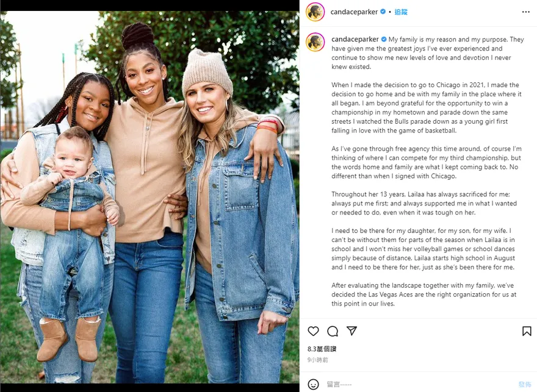Click the faded post button beside comment field
Screen dimensions: 537x392
click(525, 385)
